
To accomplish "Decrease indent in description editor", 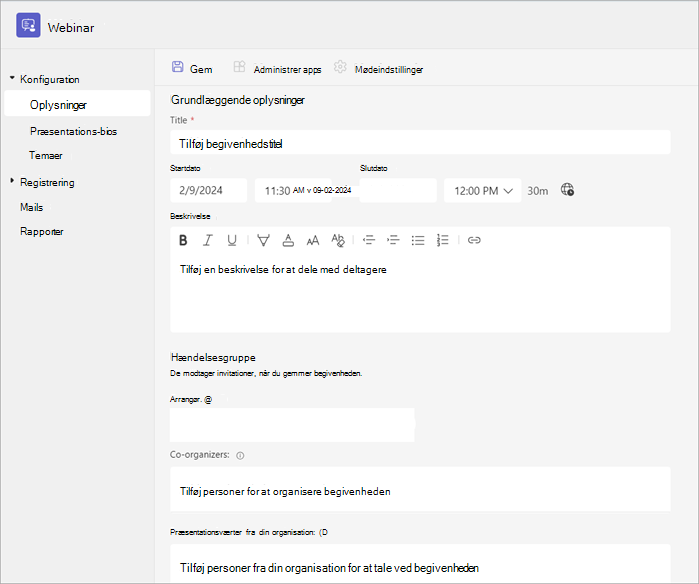I will point(369,240).
